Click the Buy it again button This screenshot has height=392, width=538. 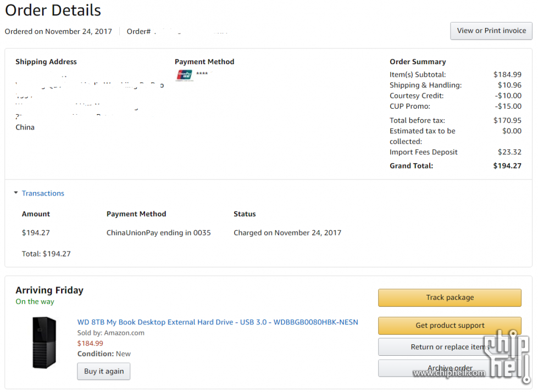pyautogui.click(x=103, y=371)
